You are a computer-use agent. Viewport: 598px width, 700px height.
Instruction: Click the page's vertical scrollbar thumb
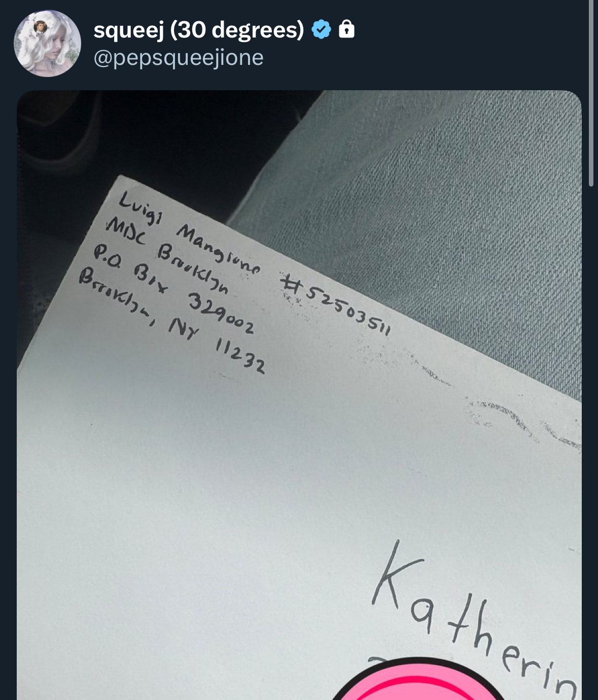[591, 94]
